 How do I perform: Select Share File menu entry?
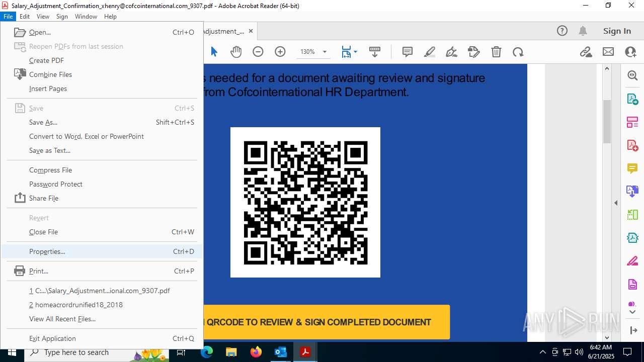pos(102,198)
